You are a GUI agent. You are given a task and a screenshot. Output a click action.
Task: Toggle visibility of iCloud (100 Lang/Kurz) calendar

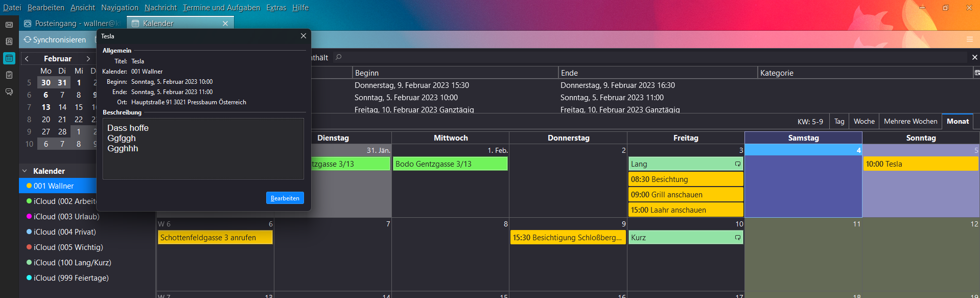click(29, 263)
